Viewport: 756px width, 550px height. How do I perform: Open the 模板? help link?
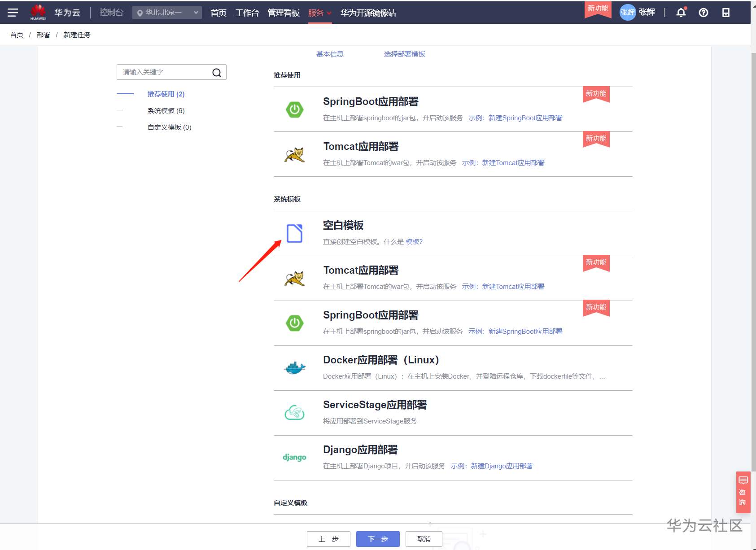click(x=414, y=241)
